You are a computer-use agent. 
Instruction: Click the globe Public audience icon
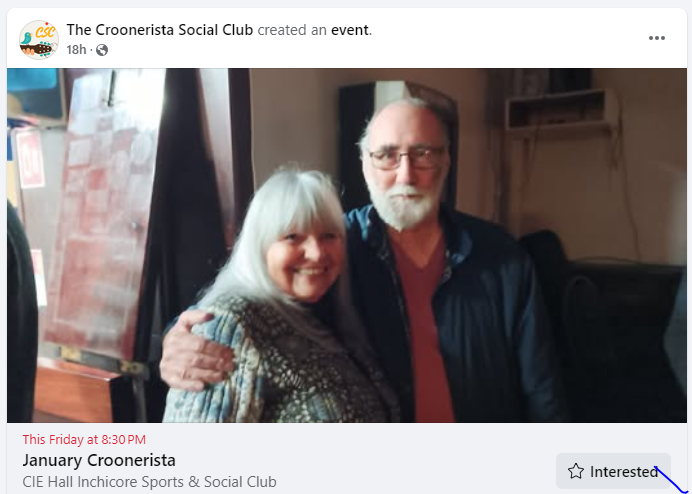click(102, 50)
